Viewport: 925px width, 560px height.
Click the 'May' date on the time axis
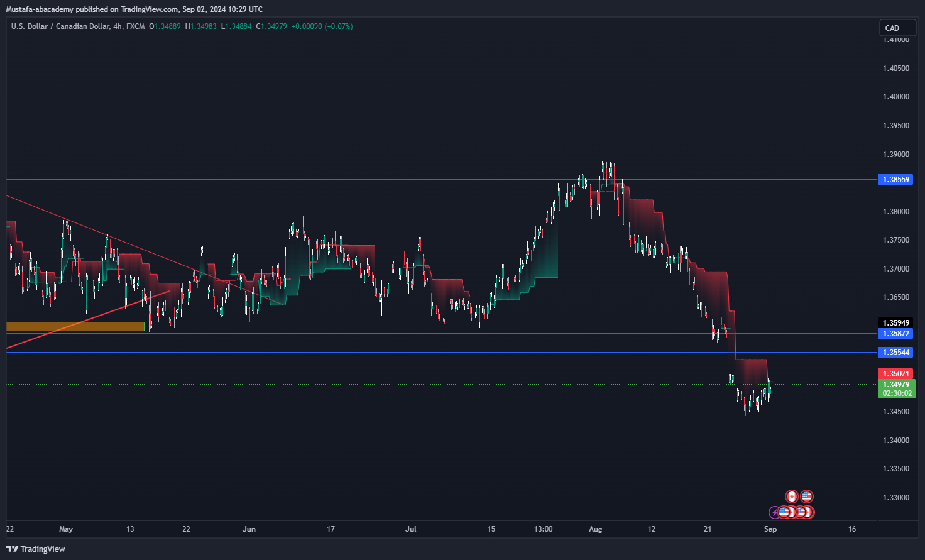(66, 529)
